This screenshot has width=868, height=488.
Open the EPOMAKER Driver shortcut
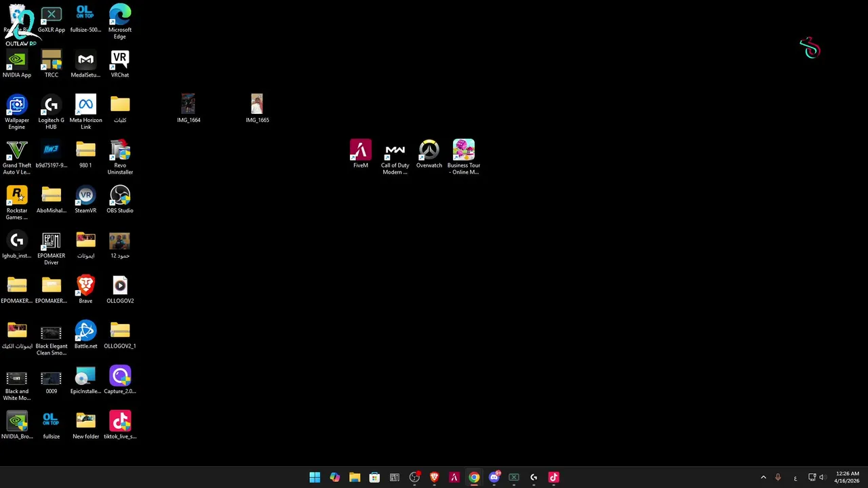tap(52, 249)
